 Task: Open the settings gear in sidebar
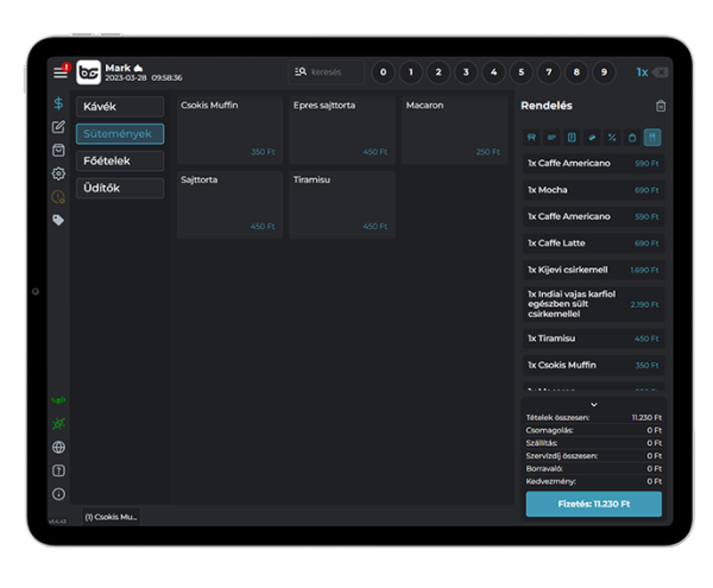[x=58, y=174]
